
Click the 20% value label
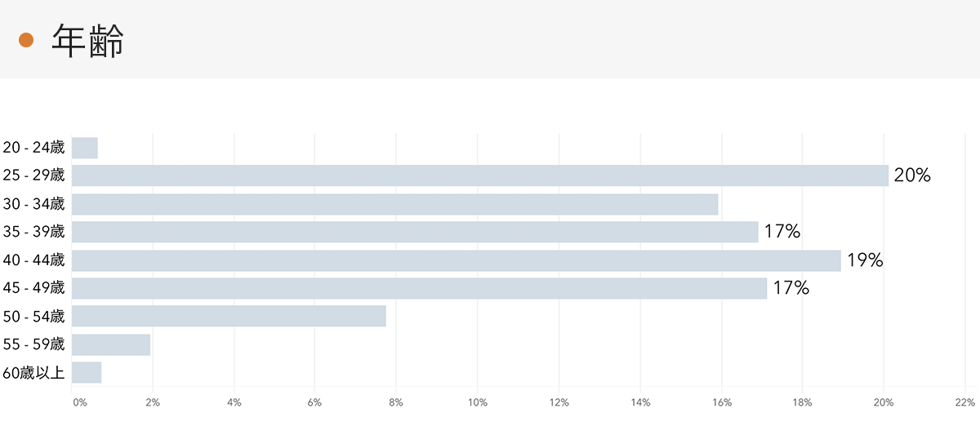point(912,175)
